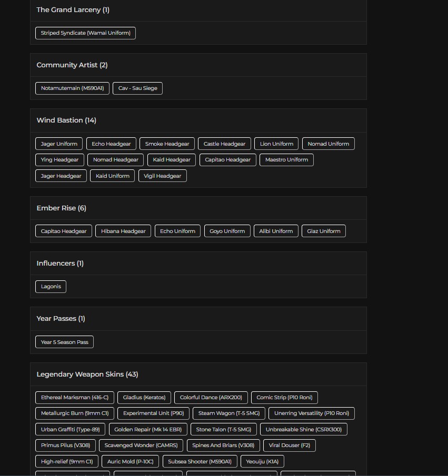The width and height of the screenshot is (448, 476).
Task: Click the Year Passes (1) heading
Action: (x=61, y=319)
